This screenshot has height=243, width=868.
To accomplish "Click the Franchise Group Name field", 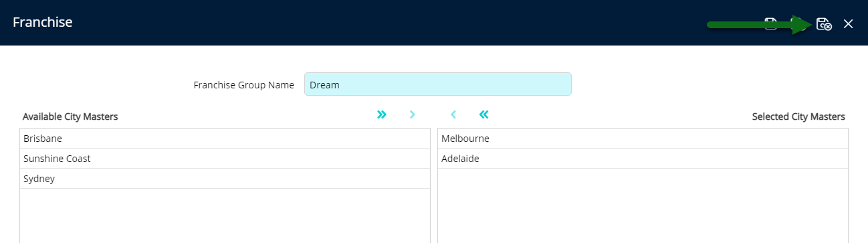I will click(x=438, y=84).
